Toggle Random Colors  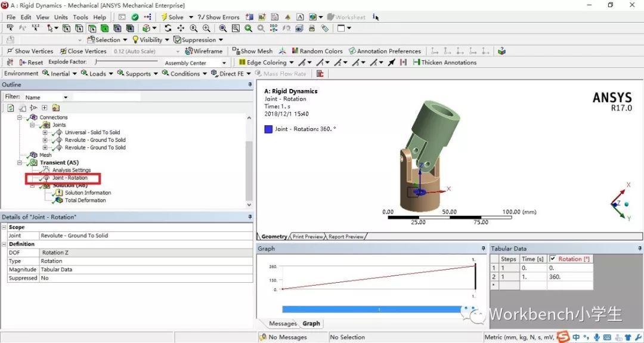[317, 51]
